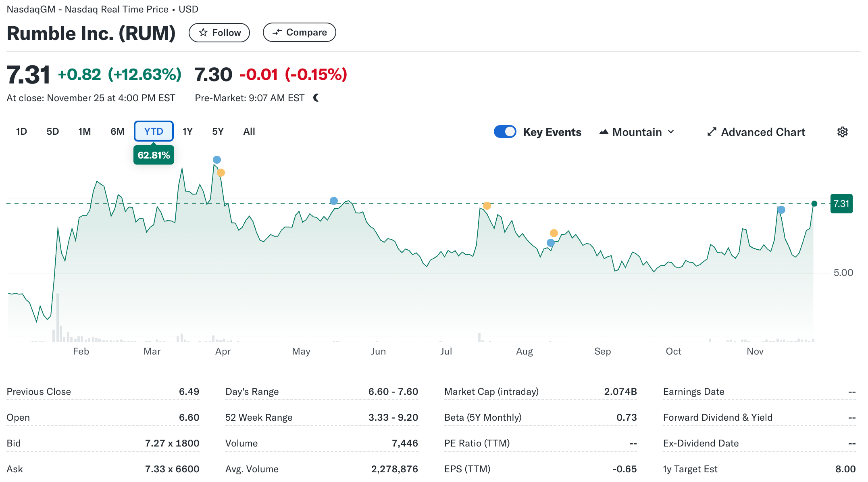Toggle the Key Events switch off
The image size is (868, 482).
(x=505, y=132)
